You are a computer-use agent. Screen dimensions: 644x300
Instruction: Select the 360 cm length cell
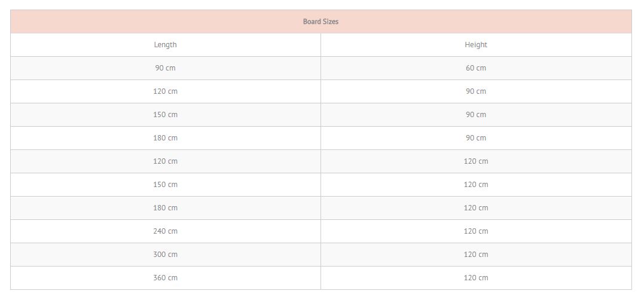166,278
